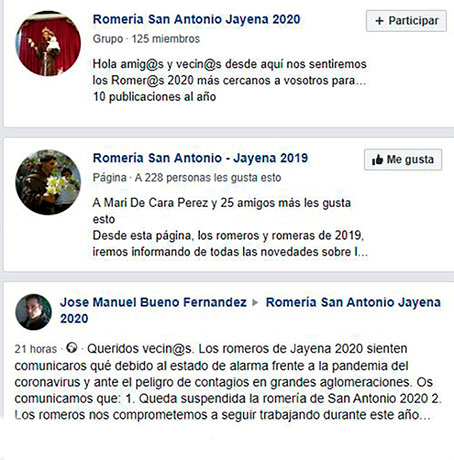Click the globe public-audience icon on the post

click(x=72, y=348)
